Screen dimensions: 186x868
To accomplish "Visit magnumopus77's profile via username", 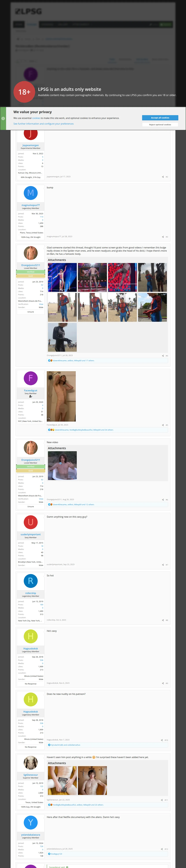I will click(x=30, y=205).
